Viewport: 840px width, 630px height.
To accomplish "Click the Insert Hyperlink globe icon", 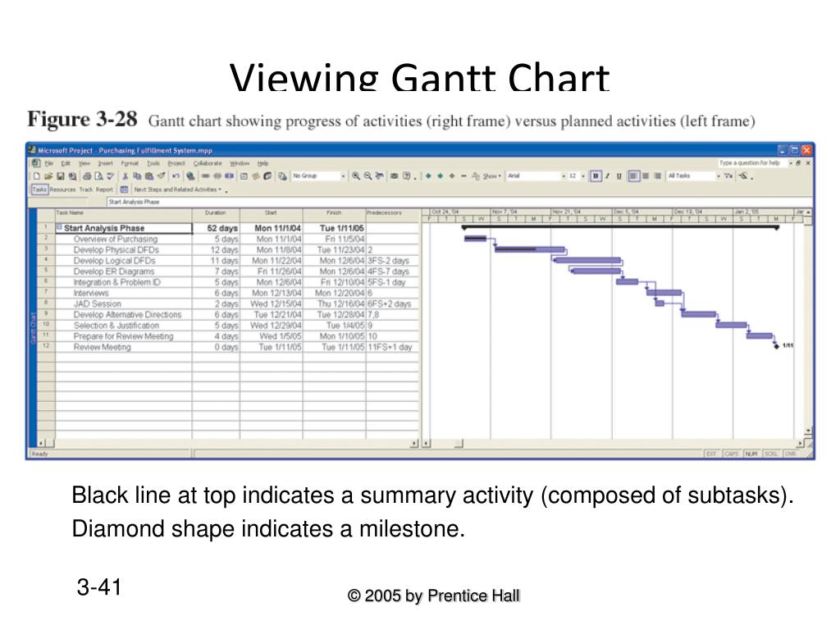I will [x=190, y=176].
